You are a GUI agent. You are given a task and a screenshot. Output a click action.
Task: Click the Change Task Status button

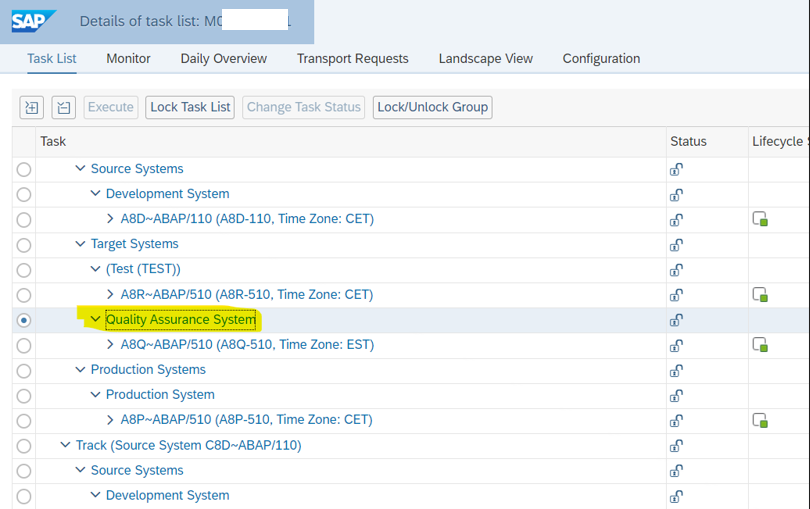304,107
